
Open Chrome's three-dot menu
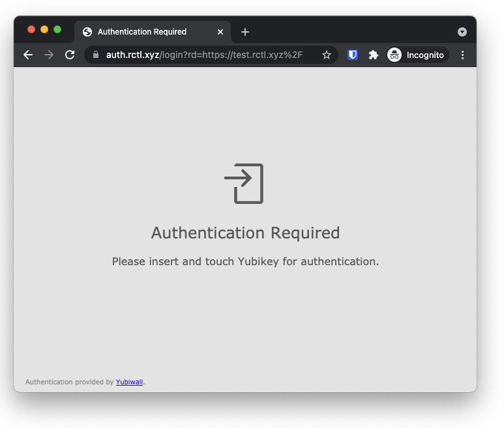[462, 55]
